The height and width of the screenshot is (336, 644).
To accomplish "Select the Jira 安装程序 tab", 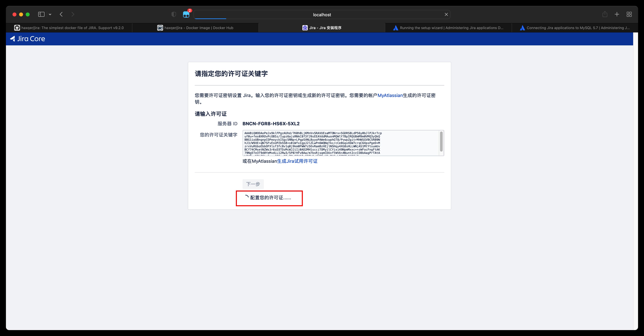I will [x=322, y=28].
